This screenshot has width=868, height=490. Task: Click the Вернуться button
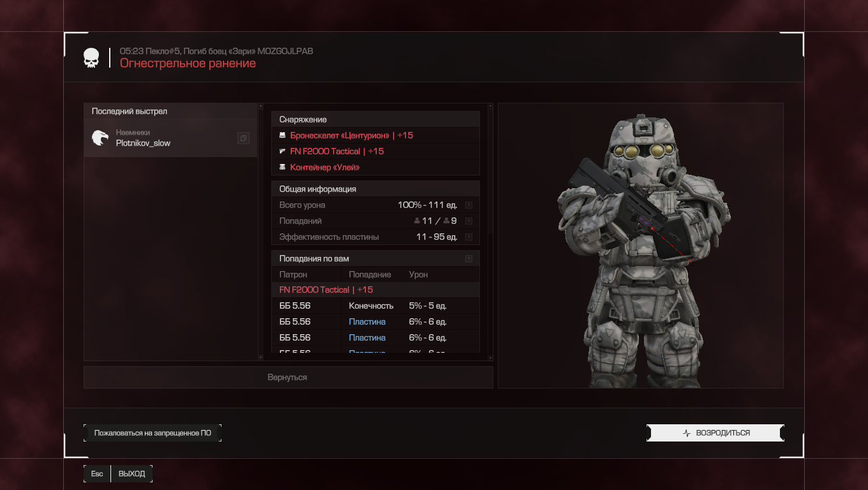click(x=288, y=377)
